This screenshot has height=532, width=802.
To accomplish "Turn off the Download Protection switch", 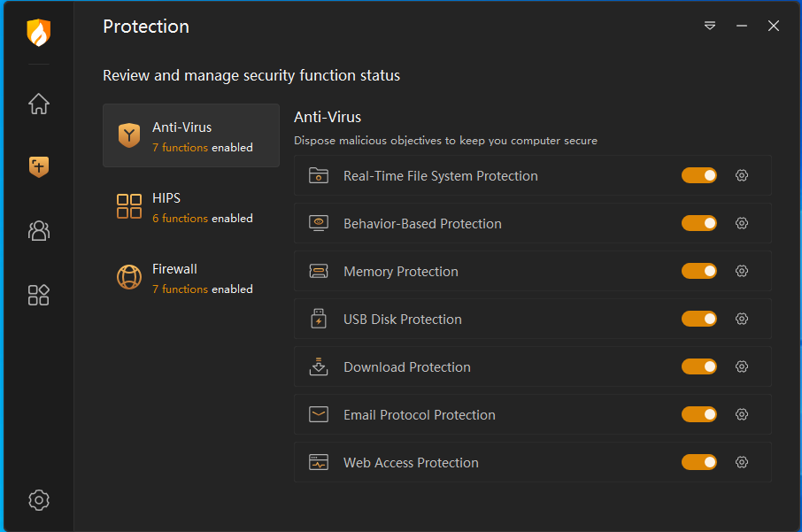I will [x=699, y=366].
